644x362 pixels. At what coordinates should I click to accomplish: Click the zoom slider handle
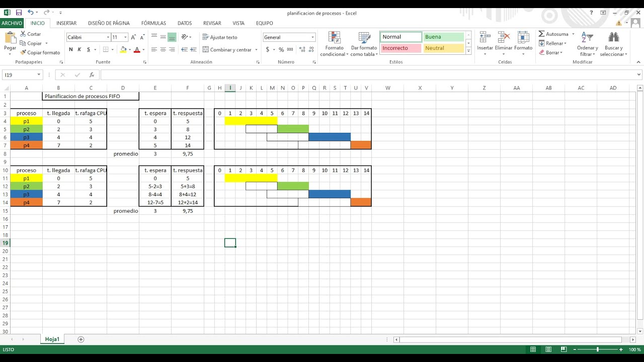[x=597, y=349]
